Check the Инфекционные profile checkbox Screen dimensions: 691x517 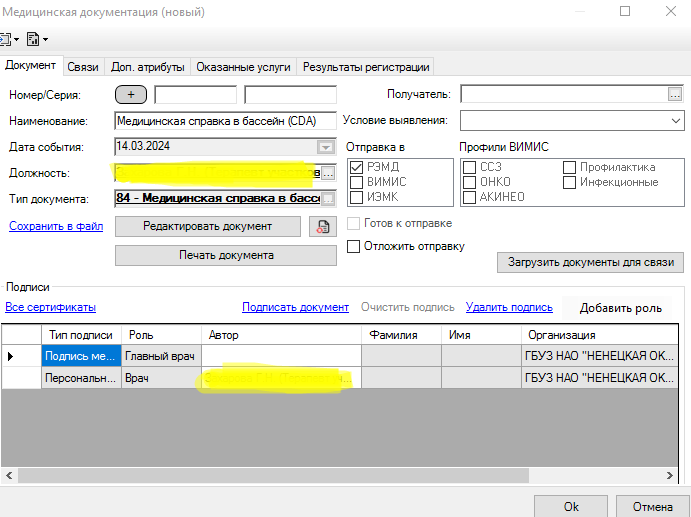[569, 182]
